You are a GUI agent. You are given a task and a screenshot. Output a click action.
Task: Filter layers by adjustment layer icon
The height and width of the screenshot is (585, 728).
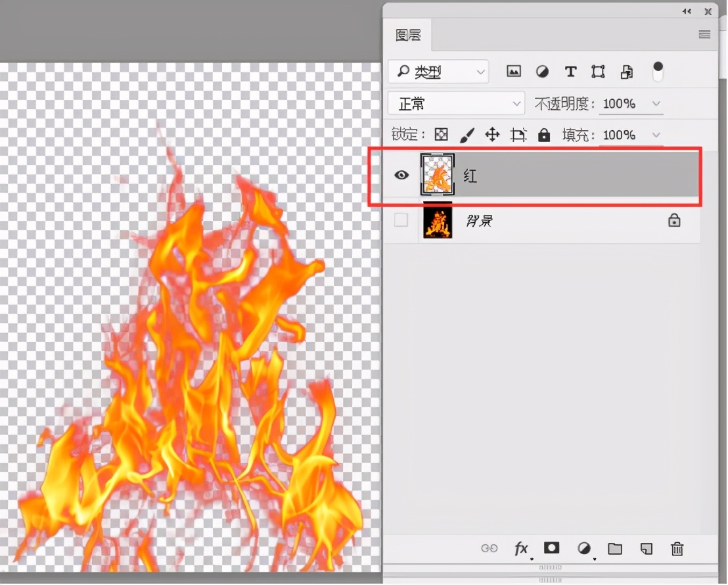click(x=542, y=72)
